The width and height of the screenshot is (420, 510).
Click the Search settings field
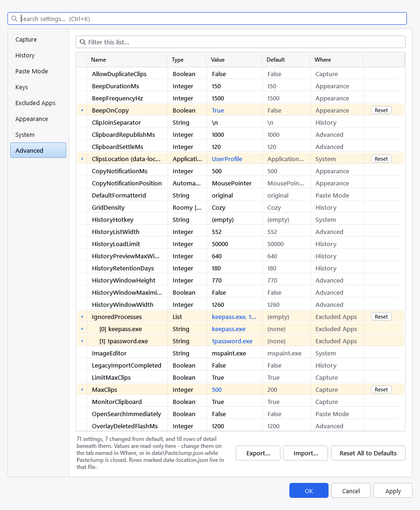(x=207, y=19)
